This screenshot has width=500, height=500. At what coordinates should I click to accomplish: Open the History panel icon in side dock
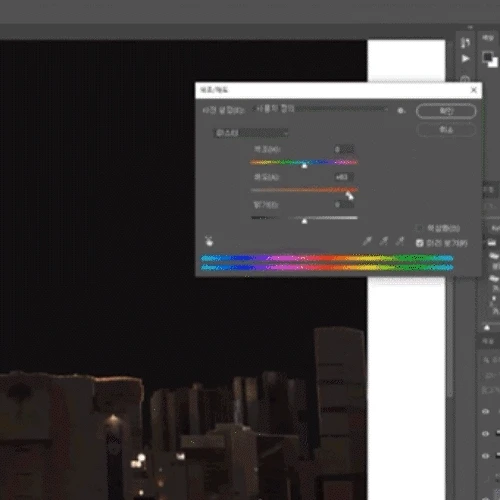click(465, 43)
